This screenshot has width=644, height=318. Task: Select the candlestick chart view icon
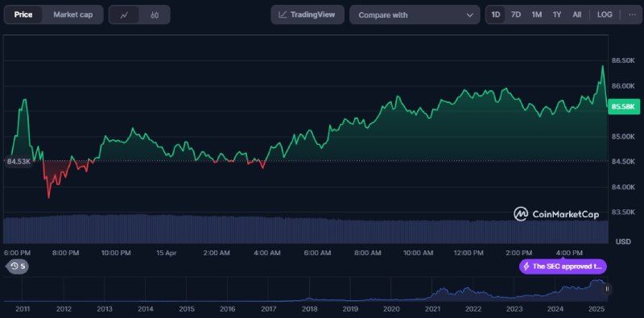pyautogui.click(x=155, y=14)
